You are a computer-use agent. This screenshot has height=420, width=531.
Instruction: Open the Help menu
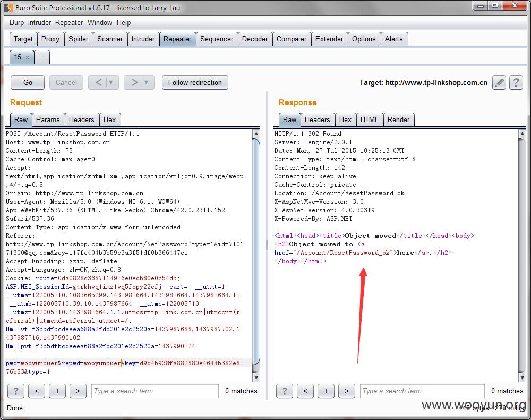124,23
